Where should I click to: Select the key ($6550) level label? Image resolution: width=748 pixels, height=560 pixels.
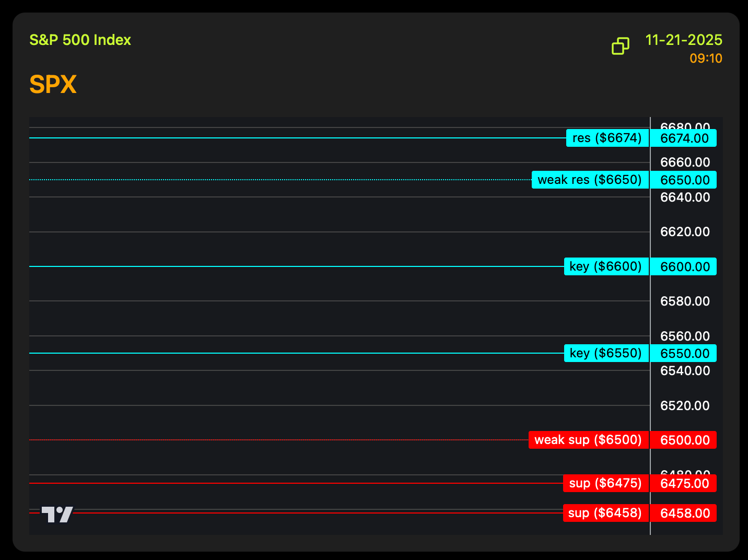(606, 354)
